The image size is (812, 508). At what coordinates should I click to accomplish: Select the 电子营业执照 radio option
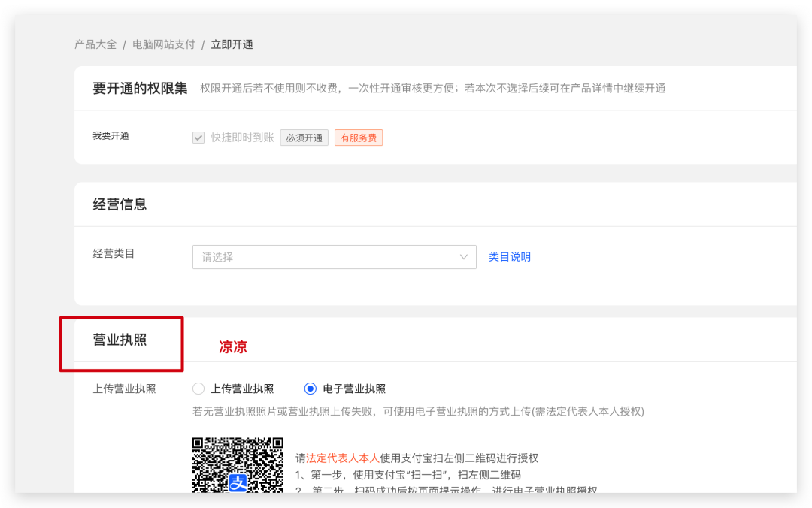(x=309, y=389)
